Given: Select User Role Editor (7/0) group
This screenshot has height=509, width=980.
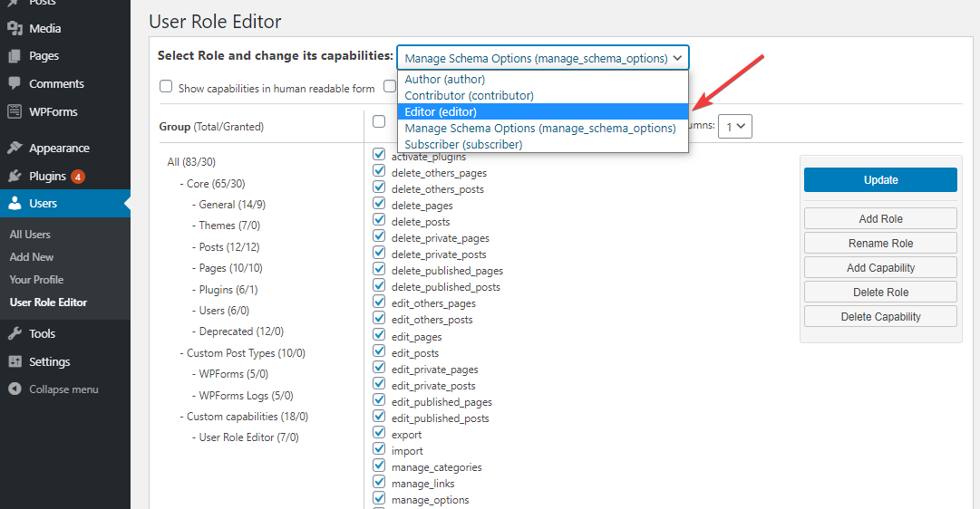Looking at the screenshot, I should click(x=248, y=437).
